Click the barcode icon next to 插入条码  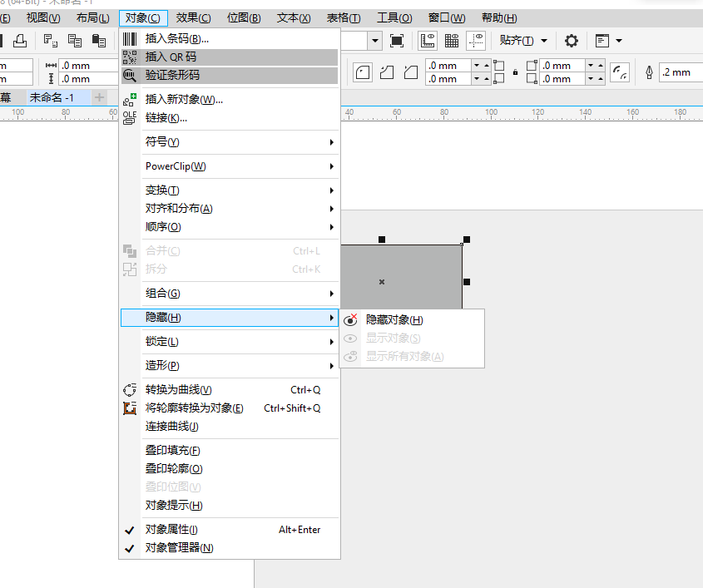click(x=130, y=39)
